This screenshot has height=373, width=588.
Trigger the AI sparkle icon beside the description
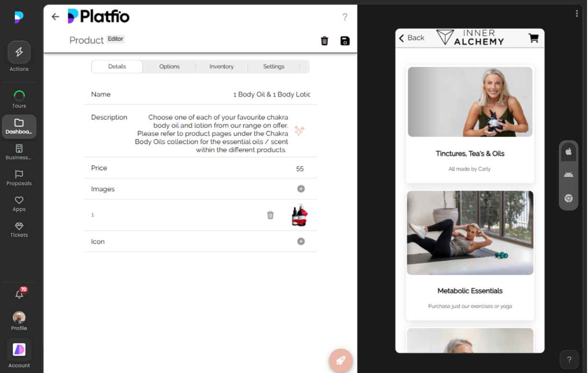click(x=299, y=130)
